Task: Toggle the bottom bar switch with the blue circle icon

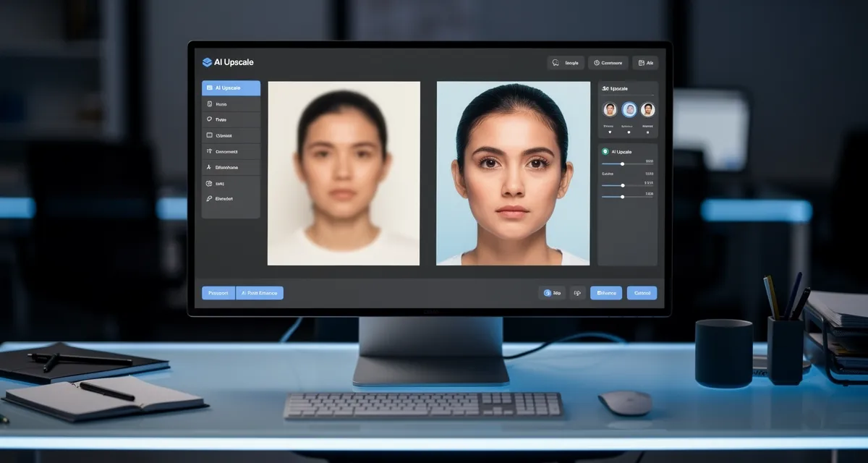Action: pos(553,293)
